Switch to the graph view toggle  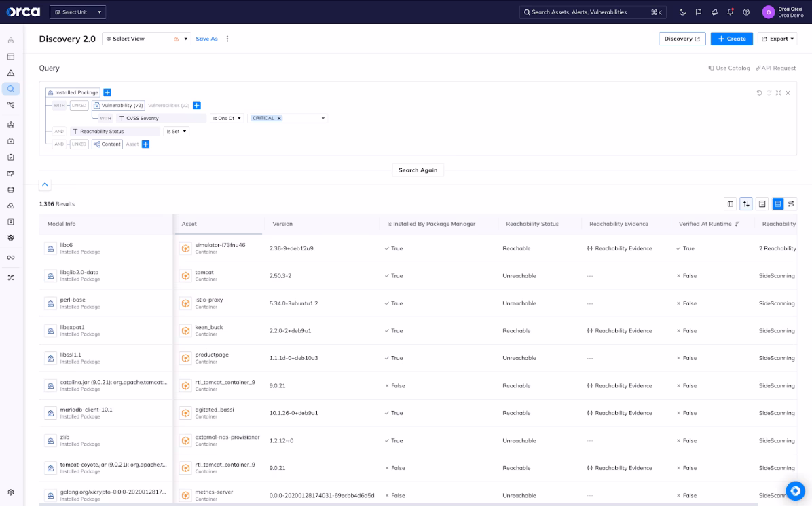791,203
